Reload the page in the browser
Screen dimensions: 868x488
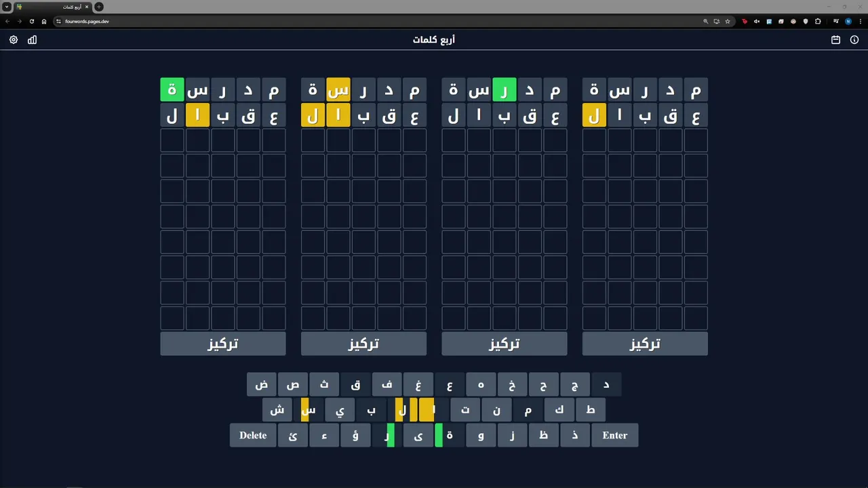click(31, 21)
